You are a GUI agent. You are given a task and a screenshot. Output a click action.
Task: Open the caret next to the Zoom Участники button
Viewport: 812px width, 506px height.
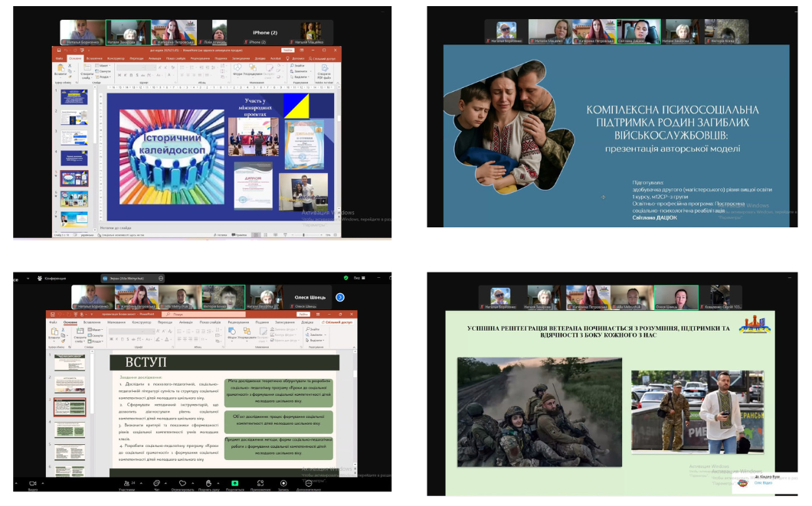[x=142, y=483]
